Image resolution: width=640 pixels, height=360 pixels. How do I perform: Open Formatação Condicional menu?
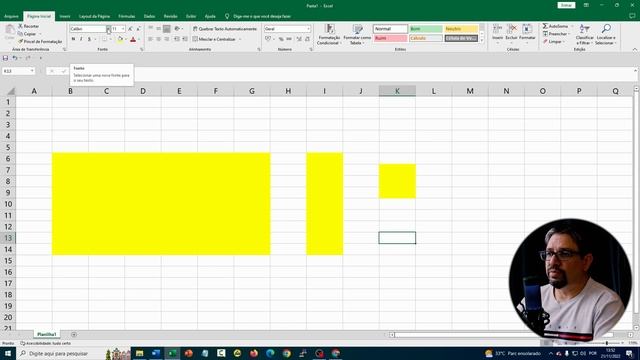coord(329,34)
